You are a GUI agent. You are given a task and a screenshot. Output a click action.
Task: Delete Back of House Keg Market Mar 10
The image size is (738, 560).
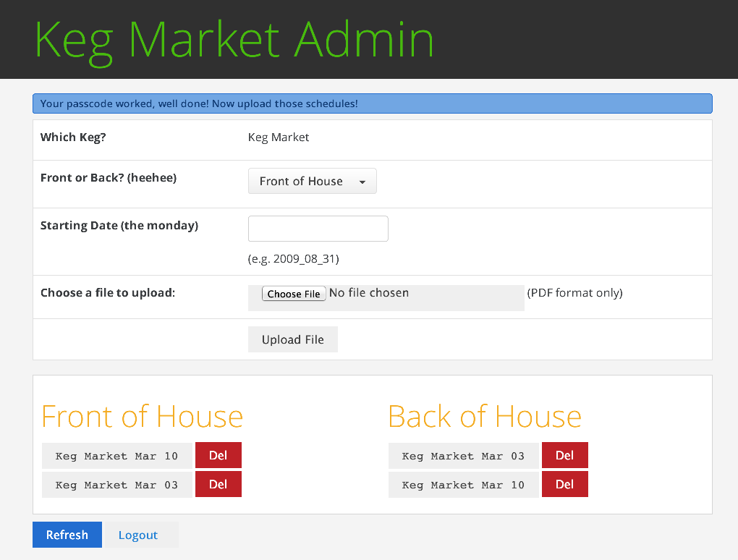coord(565,484)
